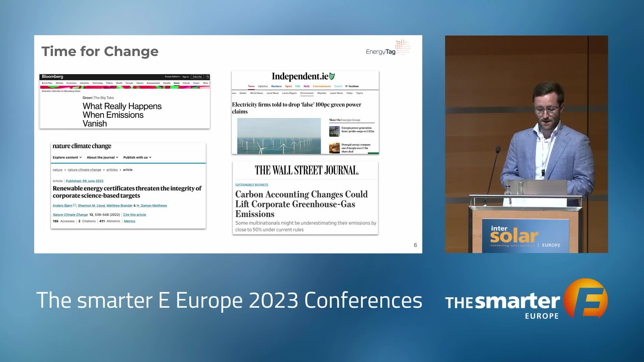This screenshot has height=362, width=644.
Task: Click the Time for Change slide title
Action: tap(100, 52)
